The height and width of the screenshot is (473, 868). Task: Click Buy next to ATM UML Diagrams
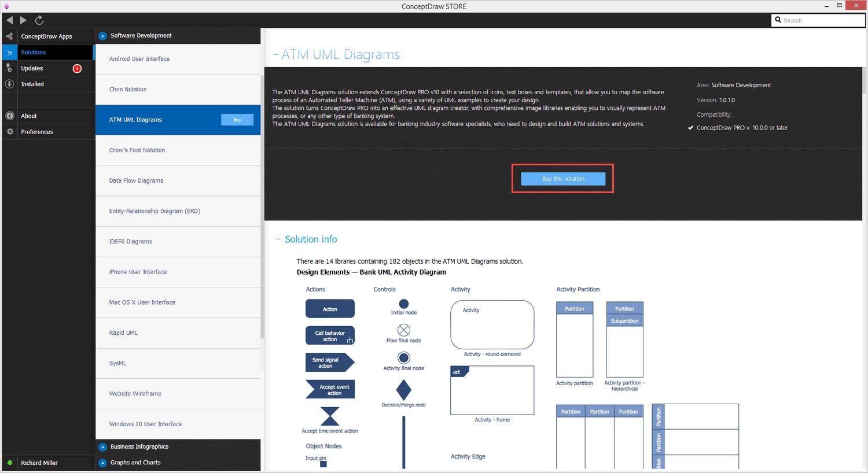coord(237,120)
